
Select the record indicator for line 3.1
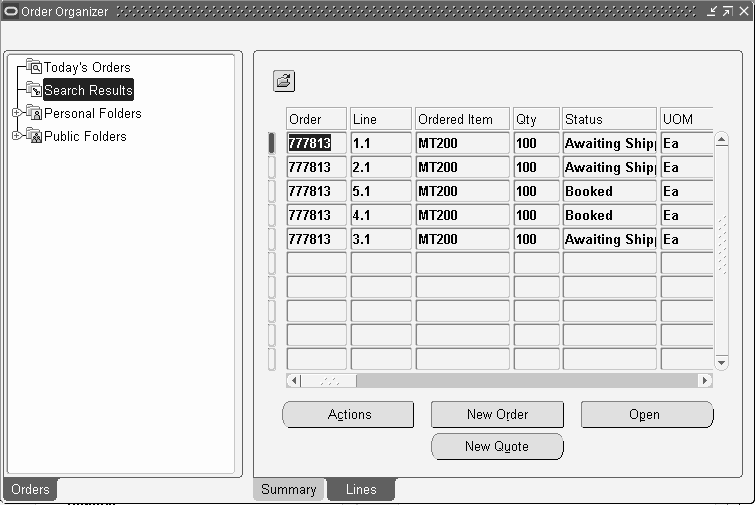[x=272, y=239]
